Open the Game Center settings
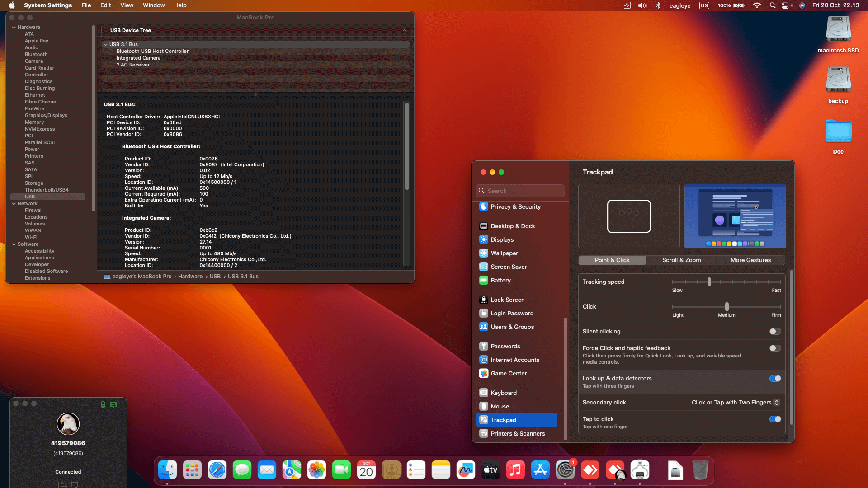 pos(509,373)
